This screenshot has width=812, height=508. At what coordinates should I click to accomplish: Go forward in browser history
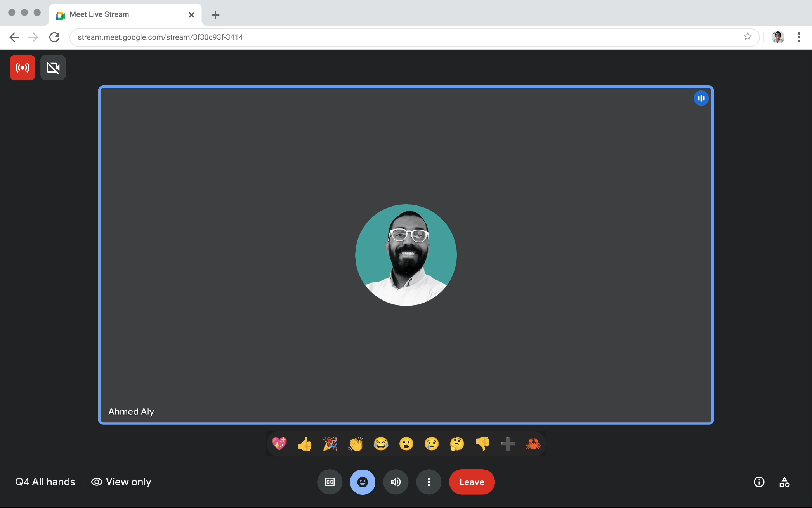pyautogui.click(x=33, y=37)
